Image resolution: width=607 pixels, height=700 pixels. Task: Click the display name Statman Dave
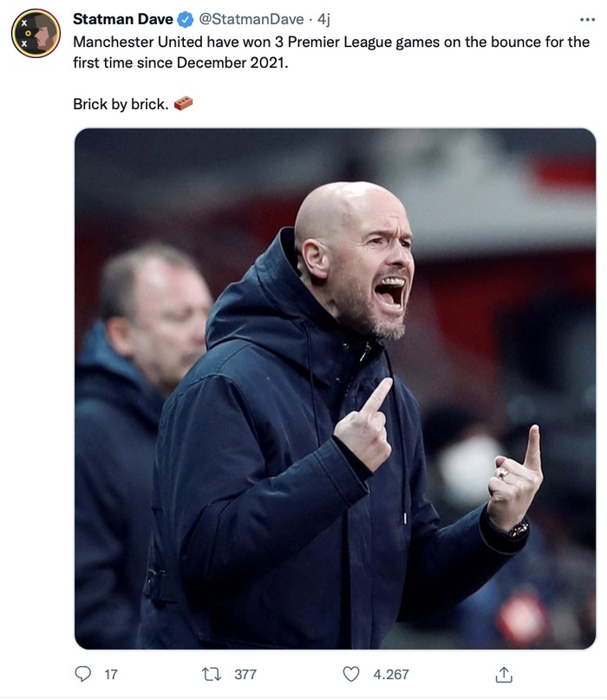[122, 19]
